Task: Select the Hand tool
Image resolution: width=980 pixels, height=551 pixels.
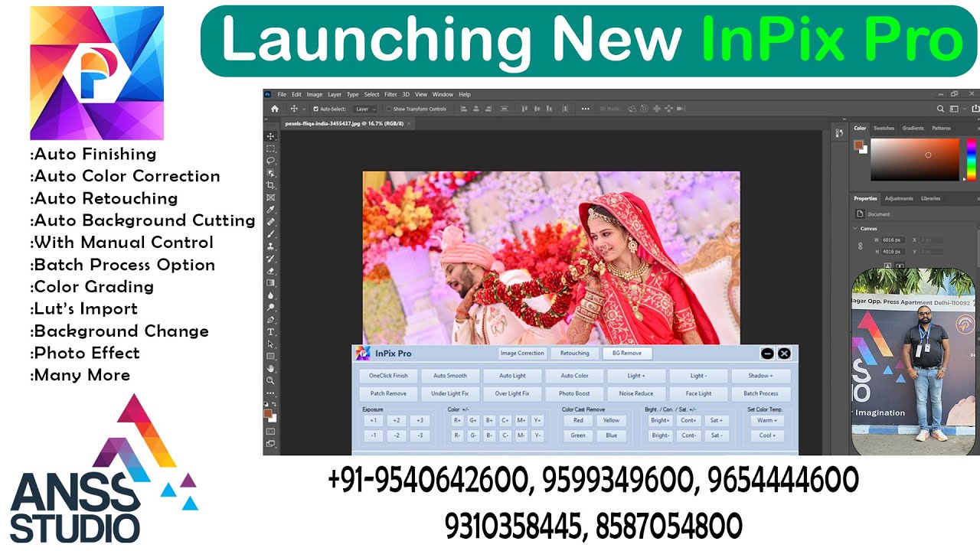Action: click(x=271, y=368)
